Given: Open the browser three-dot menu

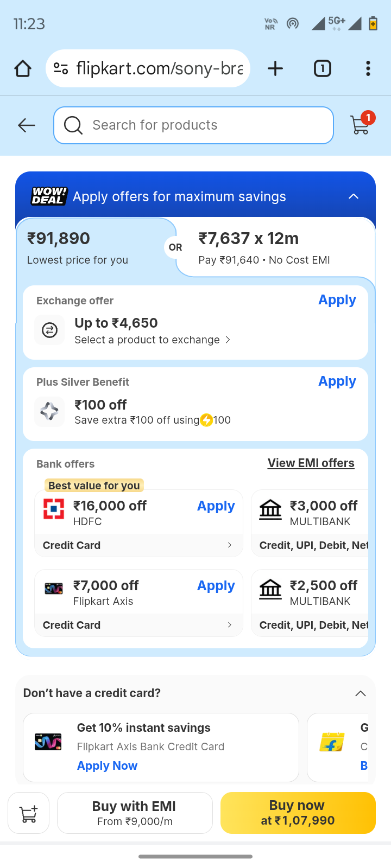Looking at the screenshot, I should [368, 69].
